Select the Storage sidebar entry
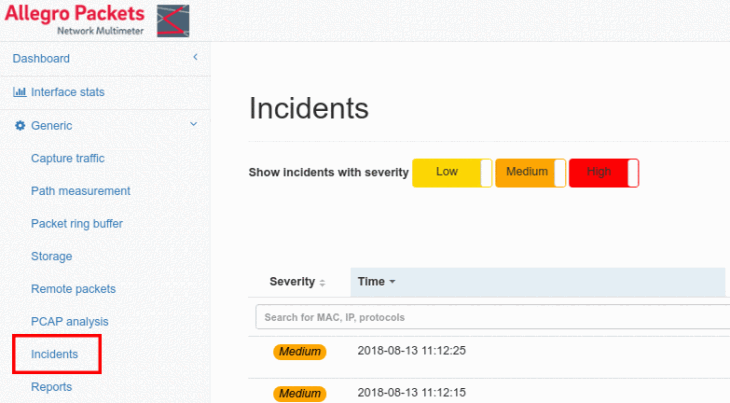730x403 pixels. [52, 256]
